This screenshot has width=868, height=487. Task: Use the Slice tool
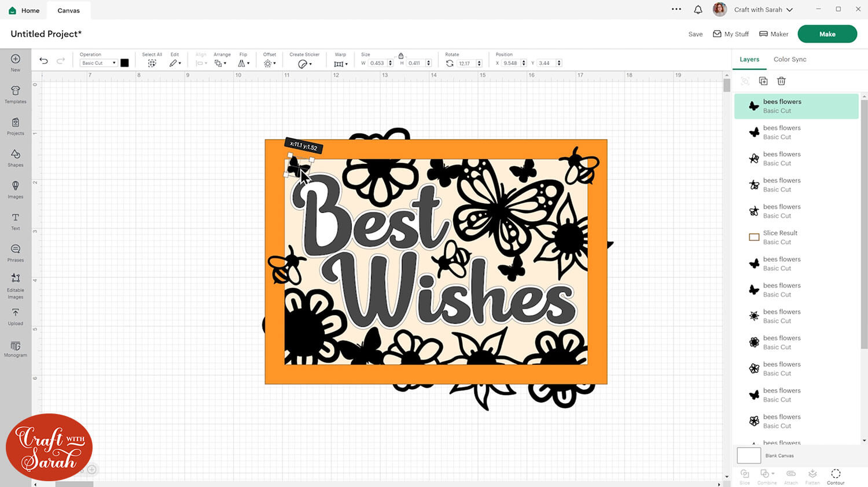pyautogui.click(x=745, y=476)
